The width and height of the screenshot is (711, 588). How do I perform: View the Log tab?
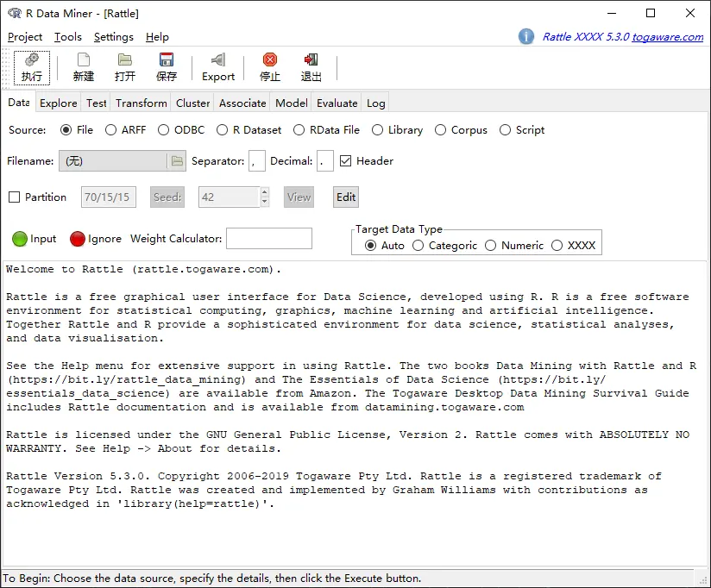pos(376,103)
